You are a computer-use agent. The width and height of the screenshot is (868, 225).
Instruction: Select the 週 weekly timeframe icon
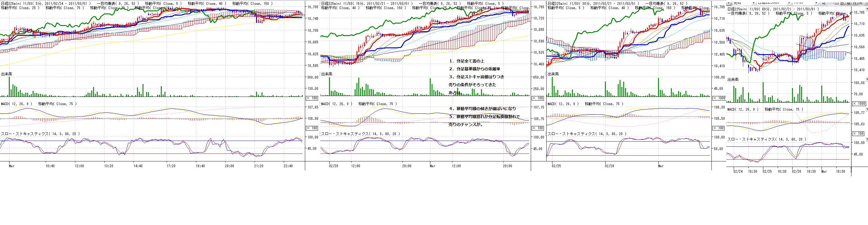(849, 3)
